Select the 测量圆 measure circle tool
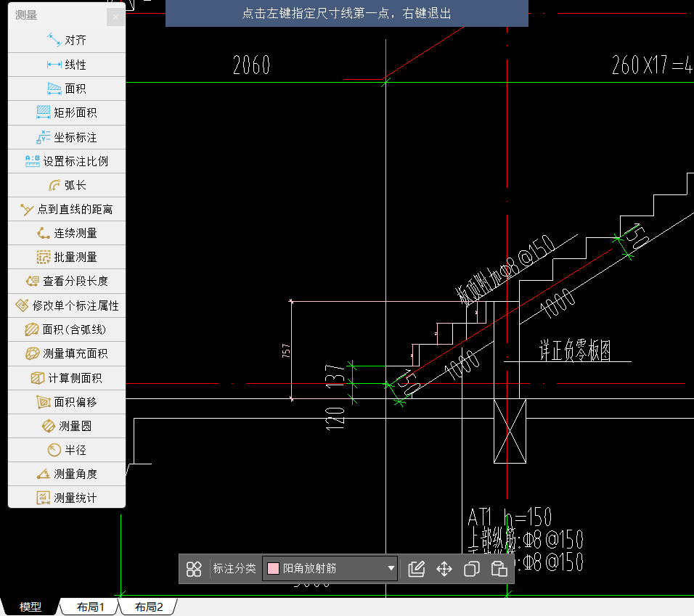This screenshot has height=616, width=694. (x=67, y=426)
